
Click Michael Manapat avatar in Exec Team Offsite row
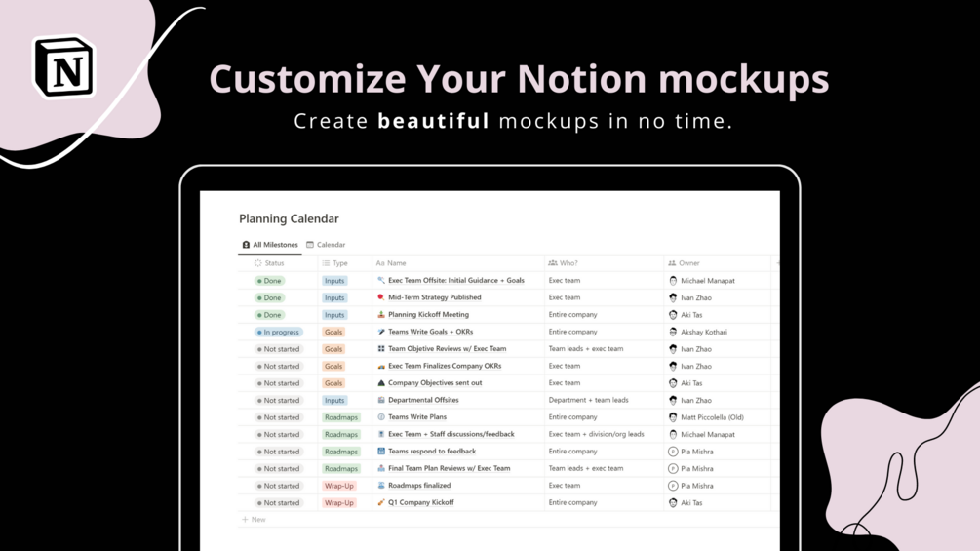tap(673, 281)
